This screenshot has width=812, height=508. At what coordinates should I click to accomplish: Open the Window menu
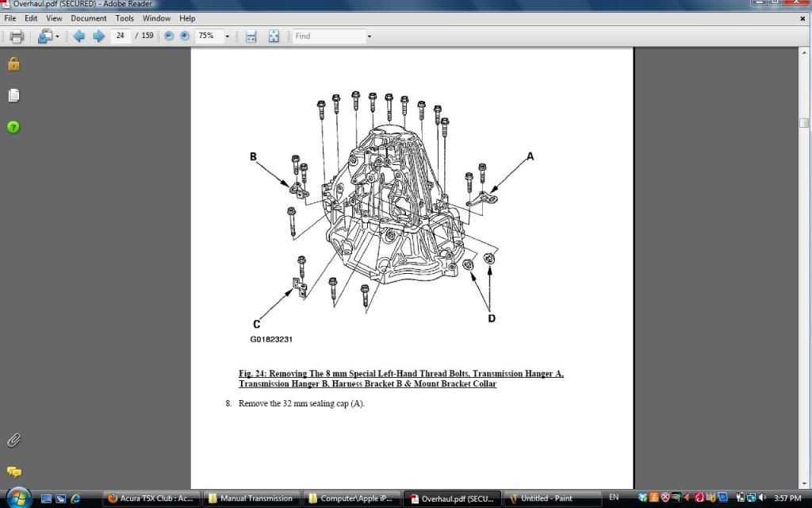coord(156,18)
